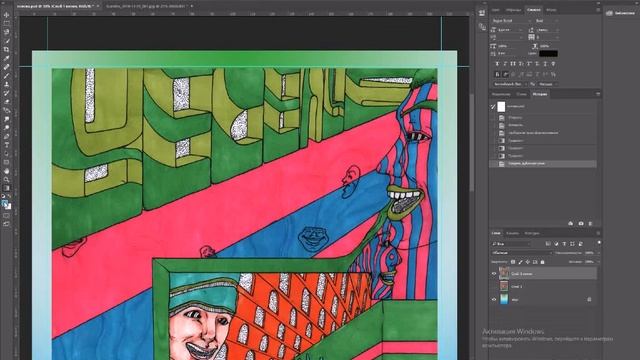Filter layers by pixel layers icon
This screenshot has width=640, height=360.
(x=548, y=244)
